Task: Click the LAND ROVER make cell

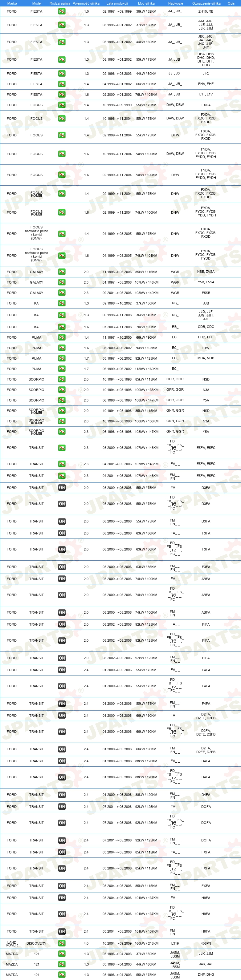Action: click(12, 943)
